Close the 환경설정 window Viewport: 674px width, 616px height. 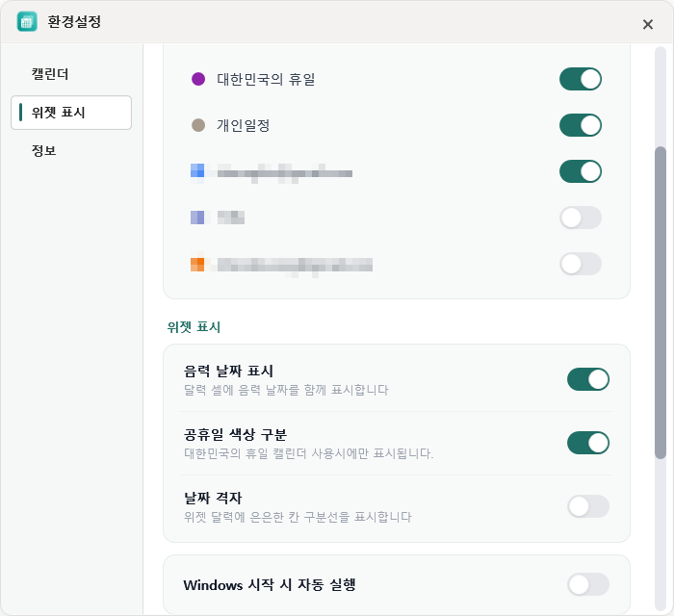[x=648, y=24]
